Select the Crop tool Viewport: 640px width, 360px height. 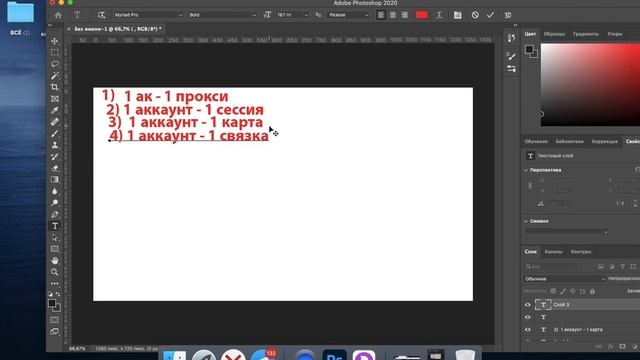tap(54, 87)
